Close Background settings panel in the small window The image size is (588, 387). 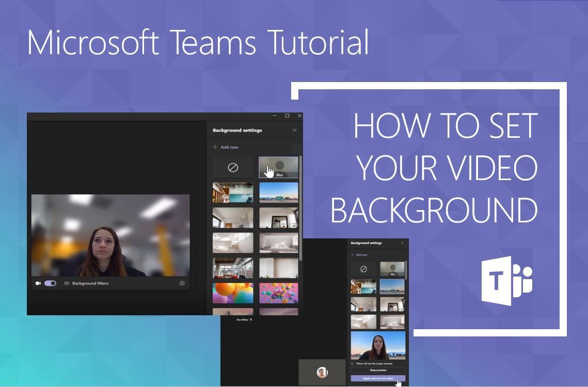coord(402,243)
